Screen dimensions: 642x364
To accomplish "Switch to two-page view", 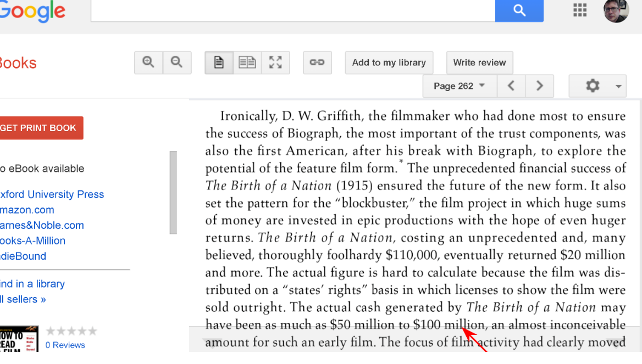I will pyautogui.click(x=247, y=63).
